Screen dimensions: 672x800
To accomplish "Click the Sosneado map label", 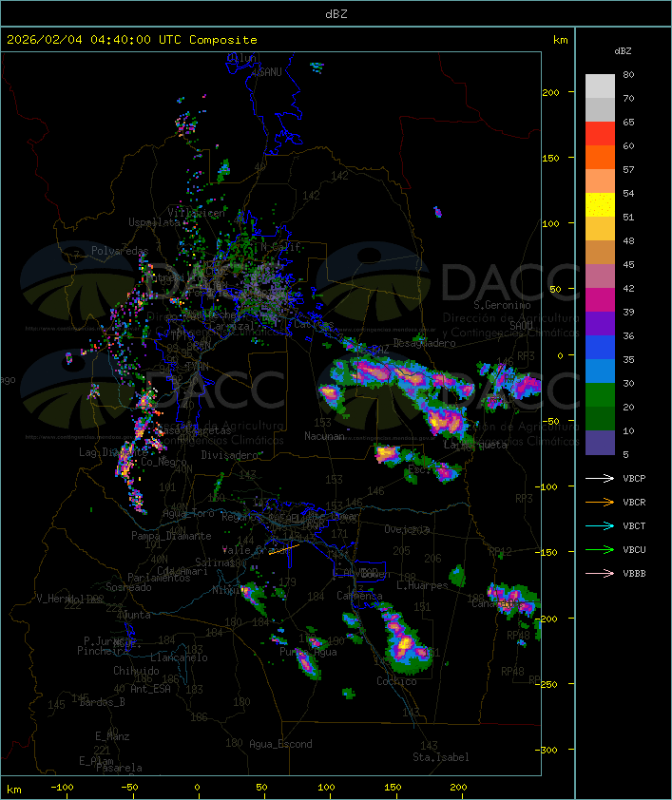I will click(x=128, y=587).
